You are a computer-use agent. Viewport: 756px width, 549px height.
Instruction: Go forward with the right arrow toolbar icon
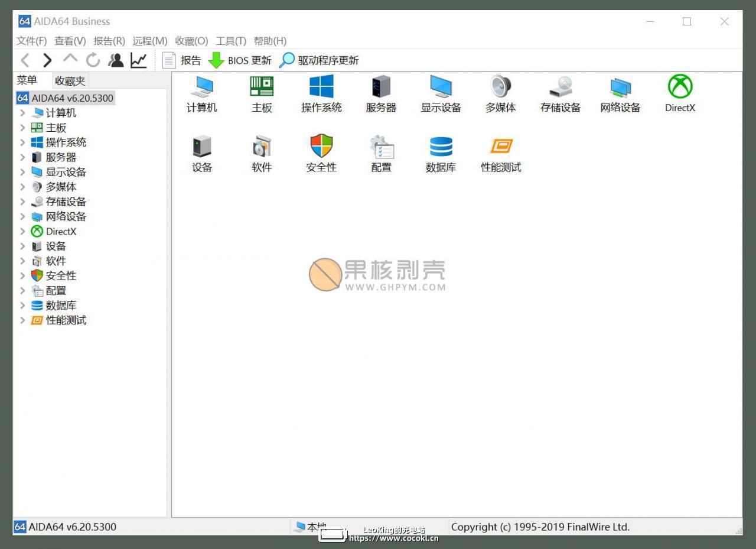click(x=47, y=60)
